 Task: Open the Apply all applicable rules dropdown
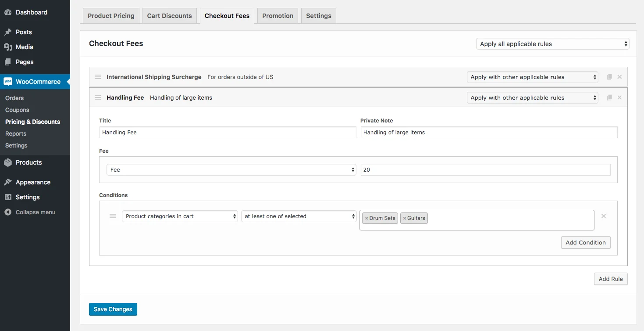click(552, 43)
